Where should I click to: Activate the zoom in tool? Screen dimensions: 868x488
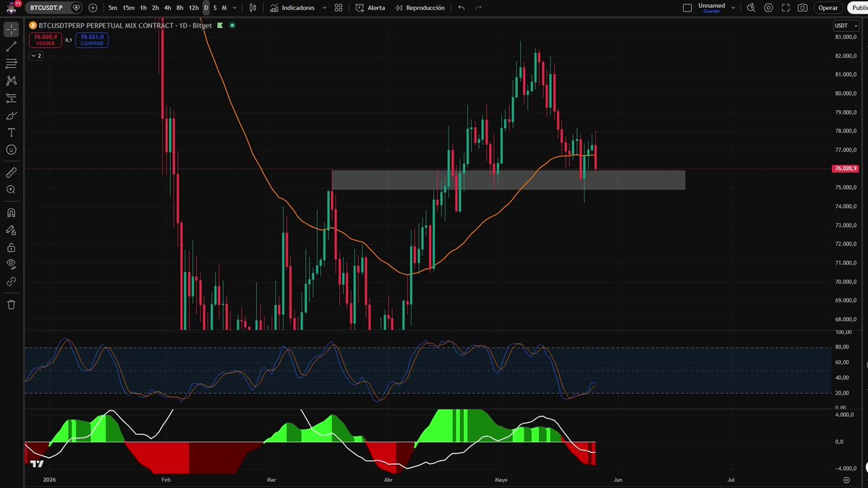12,189
